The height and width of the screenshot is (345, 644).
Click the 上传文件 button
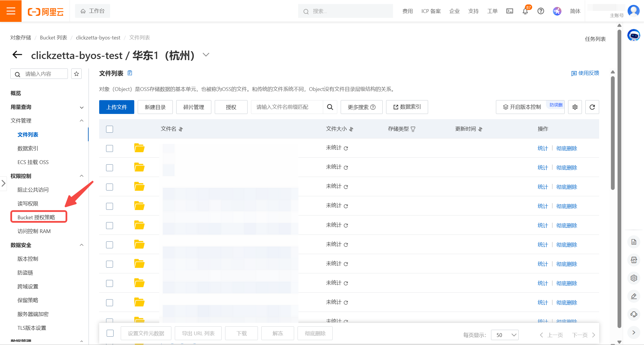116,107
